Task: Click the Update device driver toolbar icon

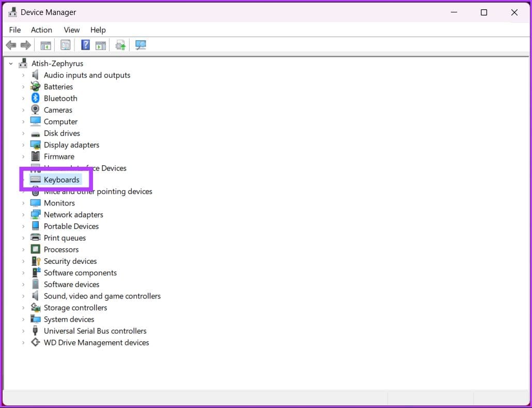Action: pyautogui.click(x=120, y=45)
